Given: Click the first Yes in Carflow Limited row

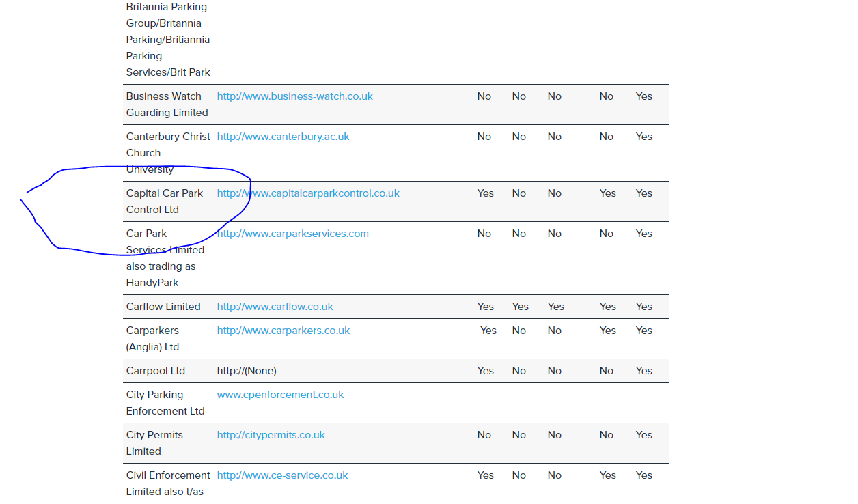Looking at the screenshot, I should click(486, 307).
